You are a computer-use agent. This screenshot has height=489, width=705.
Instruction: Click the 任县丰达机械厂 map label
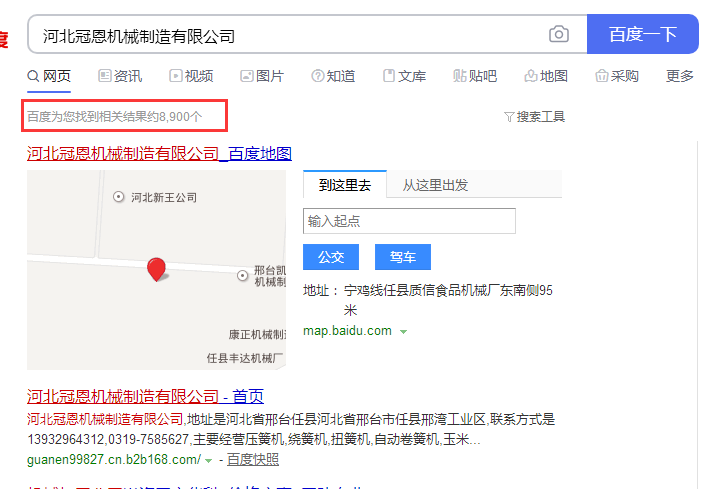click(x=245, y=358)
